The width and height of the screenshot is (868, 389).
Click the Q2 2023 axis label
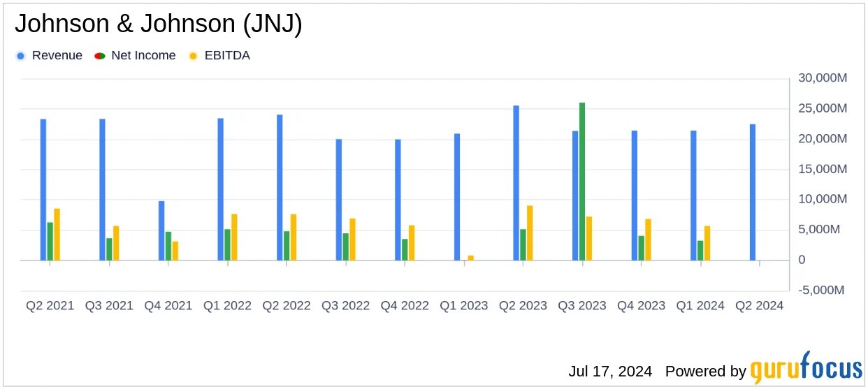click(x=523, y=306)
